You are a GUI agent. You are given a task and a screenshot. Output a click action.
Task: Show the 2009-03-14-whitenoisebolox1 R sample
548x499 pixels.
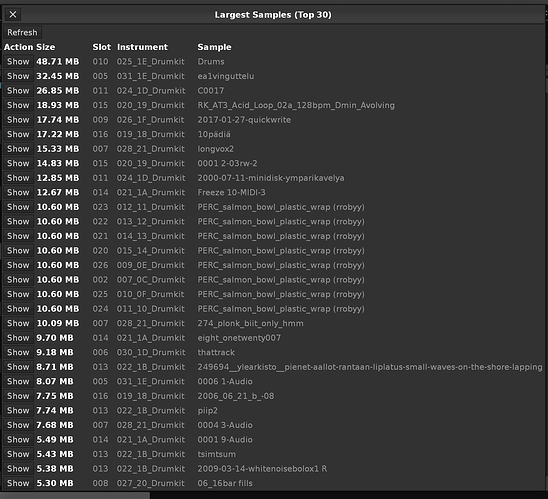[x=19, y=469]
